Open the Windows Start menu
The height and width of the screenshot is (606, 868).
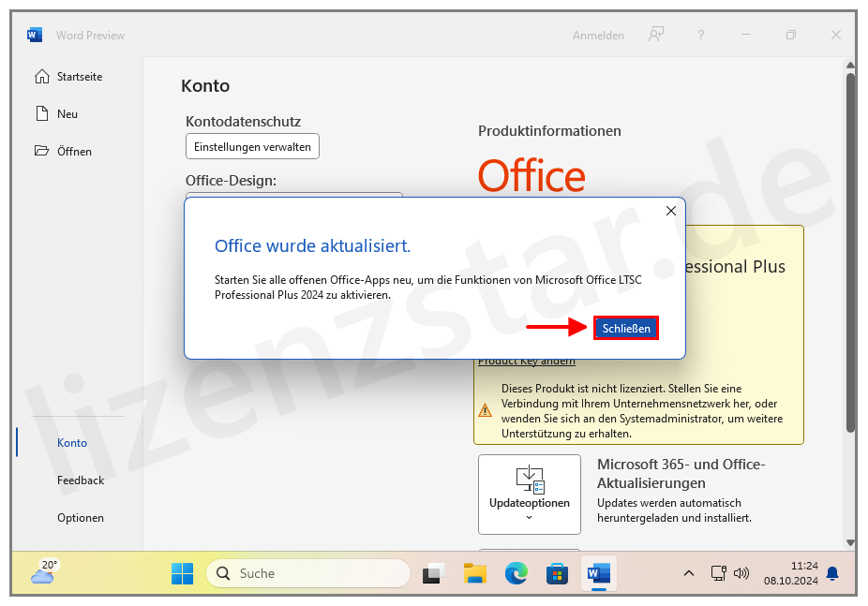(182, 573)
